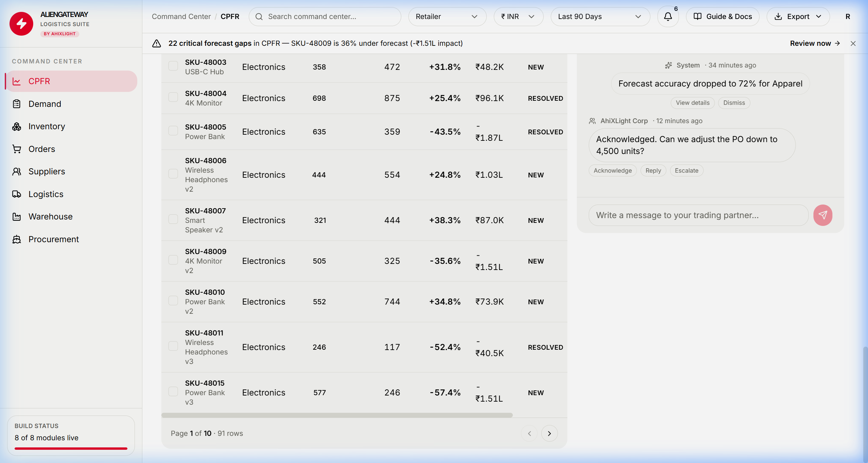Open the Suppliers module
Image resolution: width=868 pixels, height=463 pixels.
72,172
